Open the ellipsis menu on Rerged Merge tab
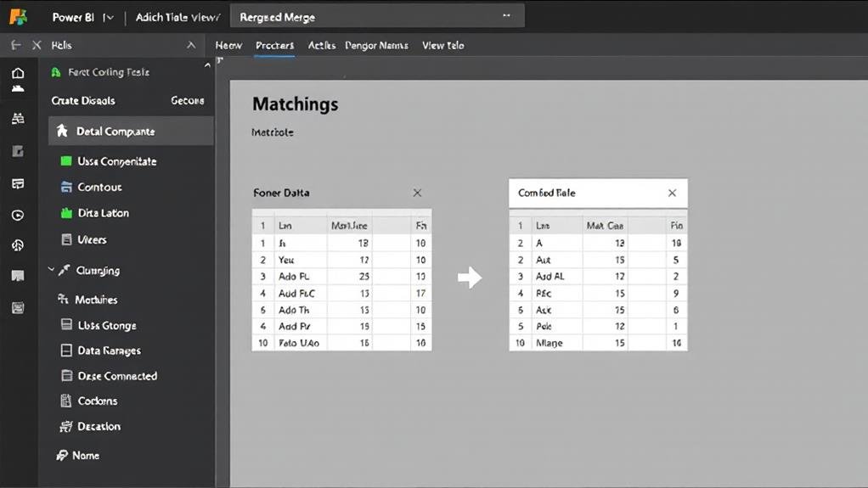The width and height of the screenshot is (868, 488). (x=506, y=15)
